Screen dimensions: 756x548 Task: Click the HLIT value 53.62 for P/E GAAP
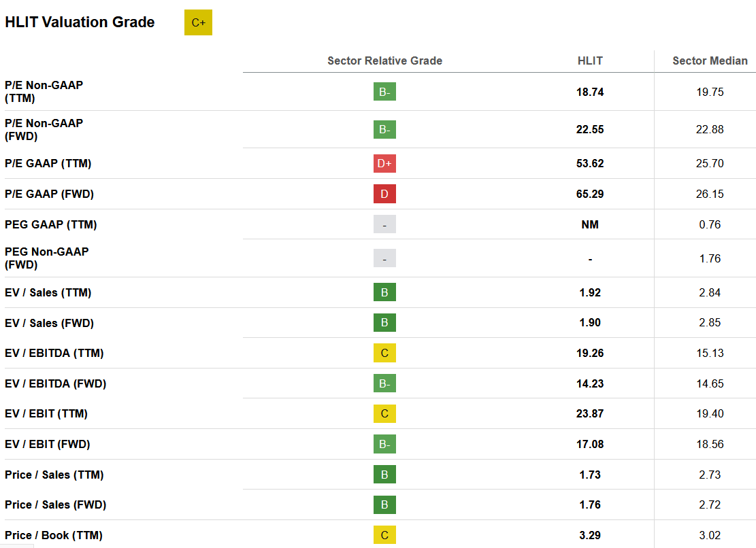click(590, 163)
